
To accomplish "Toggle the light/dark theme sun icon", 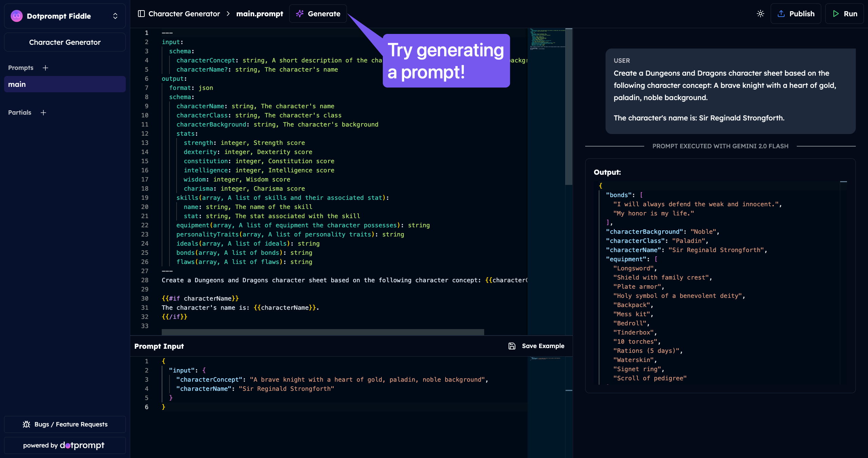I will coord(761,14).
